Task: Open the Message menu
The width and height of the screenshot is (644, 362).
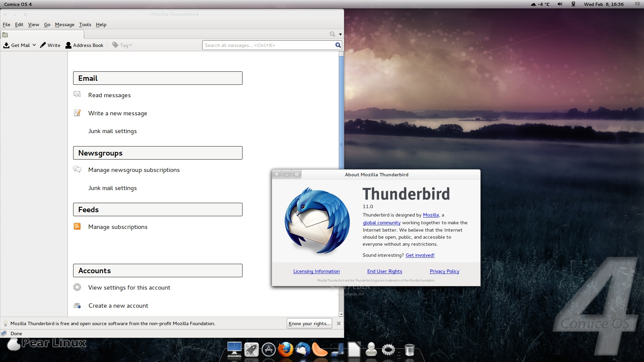Action: click(x=64, y=24)
